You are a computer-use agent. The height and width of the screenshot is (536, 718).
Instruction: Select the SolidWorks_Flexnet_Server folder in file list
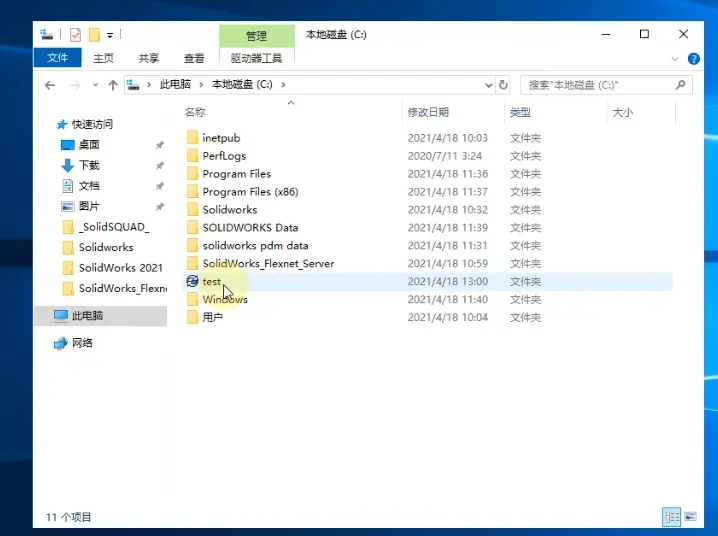[x=268, y=264]
